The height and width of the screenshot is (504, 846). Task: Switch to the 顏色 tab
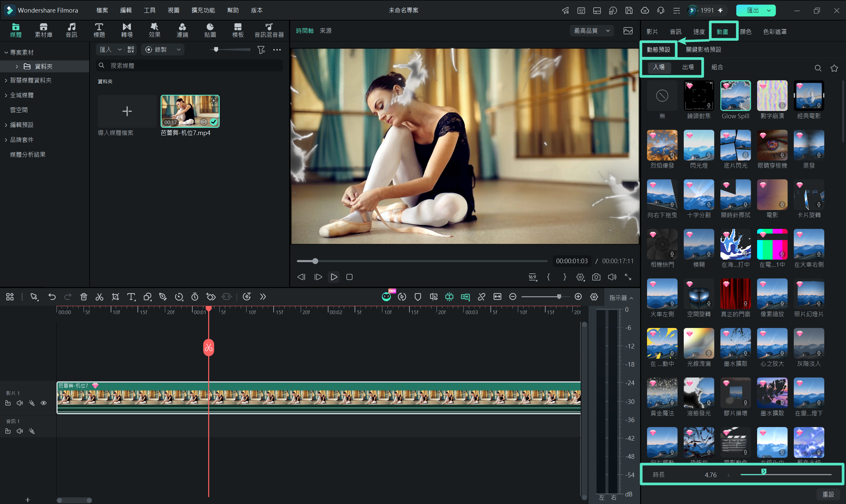point(746,32)
